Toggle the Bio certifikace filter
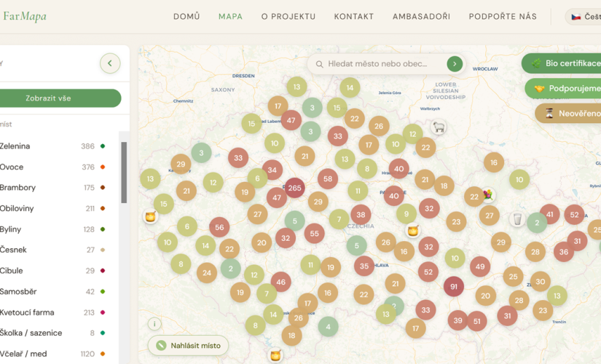Screen dimensions: 601x364 click(x=561, y=63)
